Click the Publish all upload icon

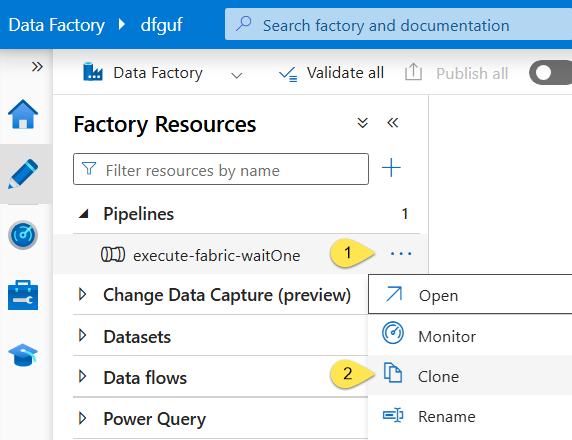(413, 72)
